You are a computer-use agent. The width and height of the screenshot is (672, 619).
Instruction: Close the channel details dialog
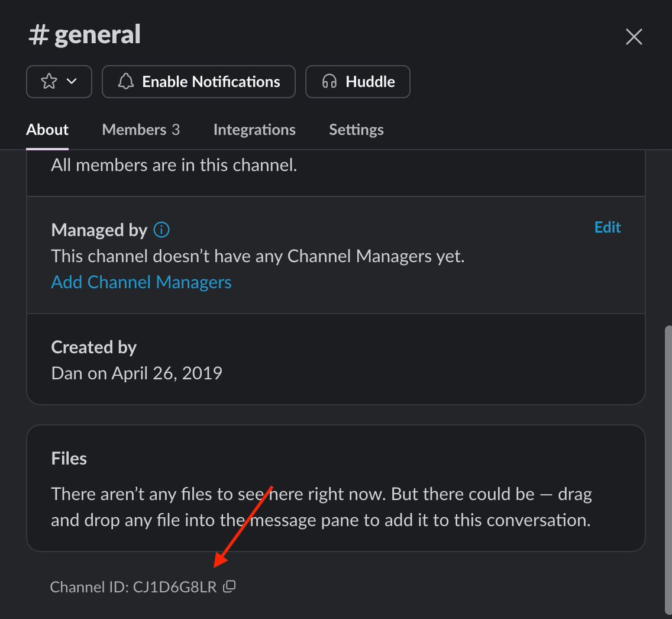pyautogui.click(x=634, y=37)
